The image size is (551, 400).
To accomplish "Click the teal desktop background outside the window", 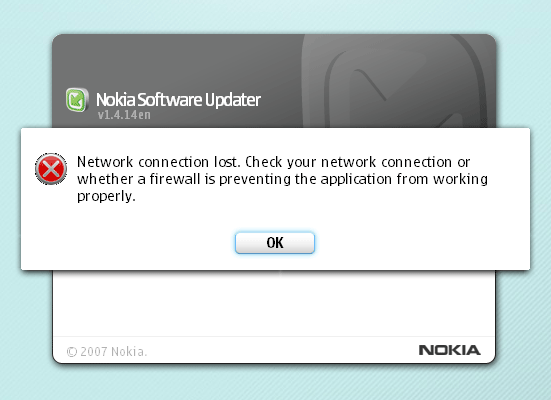I will point(26,70).
